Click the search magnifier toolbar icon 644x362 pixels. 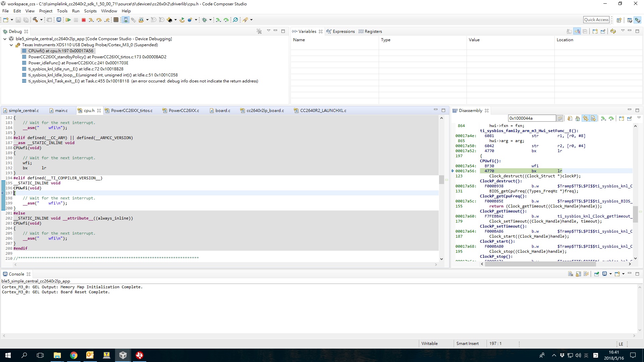(235, 20)
